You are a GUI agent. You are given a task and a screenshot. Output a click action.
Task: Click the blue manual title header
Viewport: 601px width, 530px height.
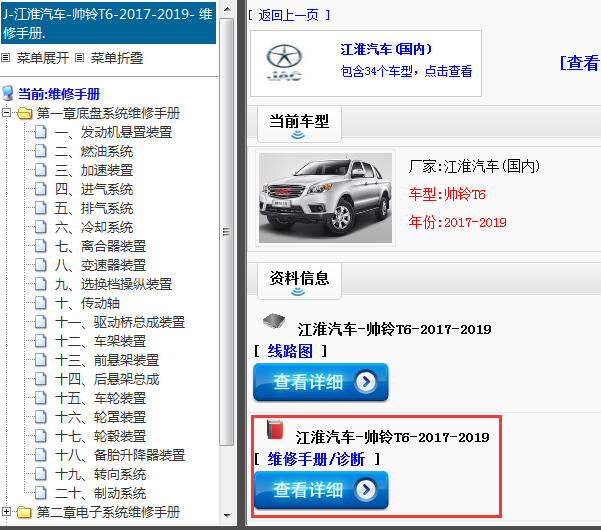pyautogui.click(x=108, y=23)
